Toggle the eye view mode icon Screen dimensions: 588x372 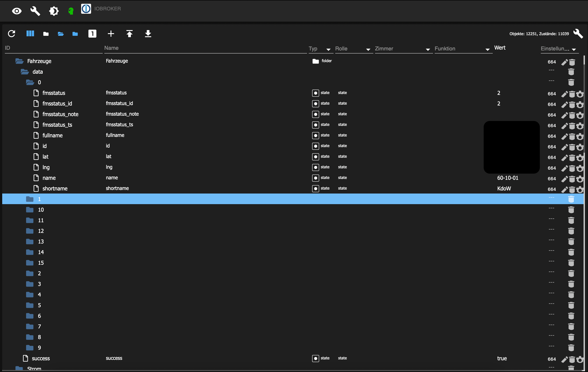point(17,11)
